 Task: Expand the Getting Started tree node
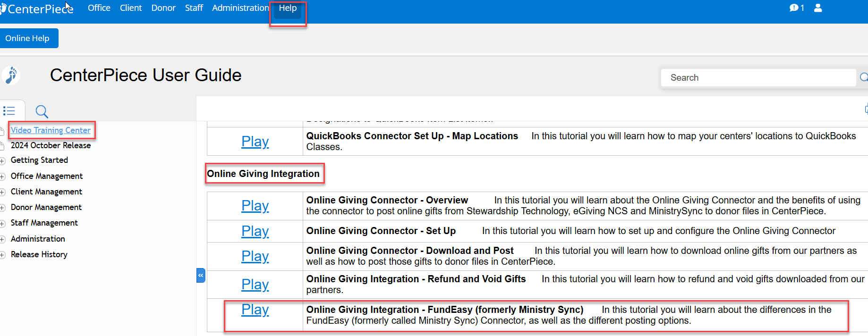pyautogui.click(x=2, y=161)
